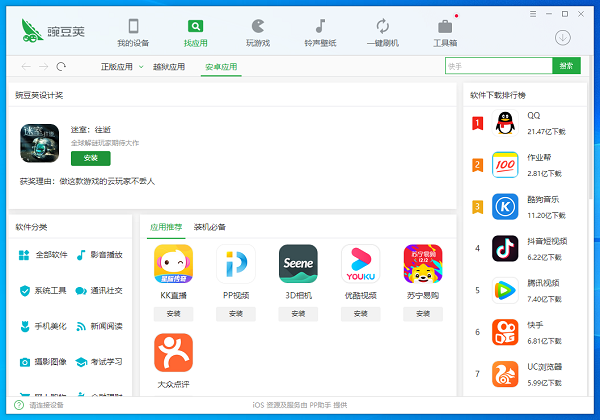Go forward with the right arrow

point(44,67)
